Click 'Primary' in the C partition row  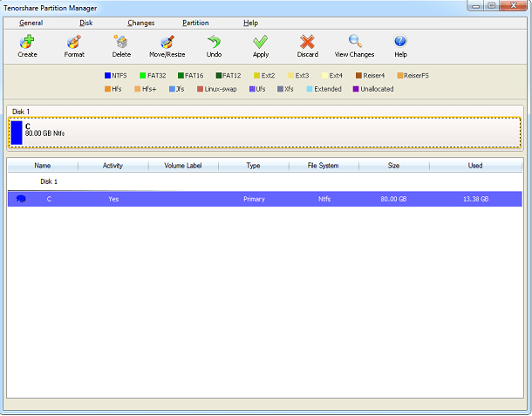tap(254, 199)
